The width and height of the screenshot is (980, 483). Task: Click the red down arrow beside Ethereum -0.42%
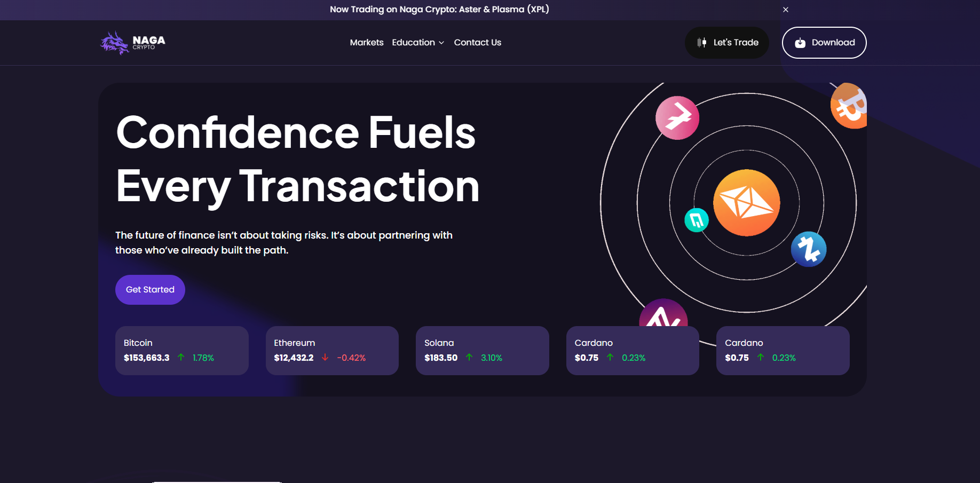[325, 358]
